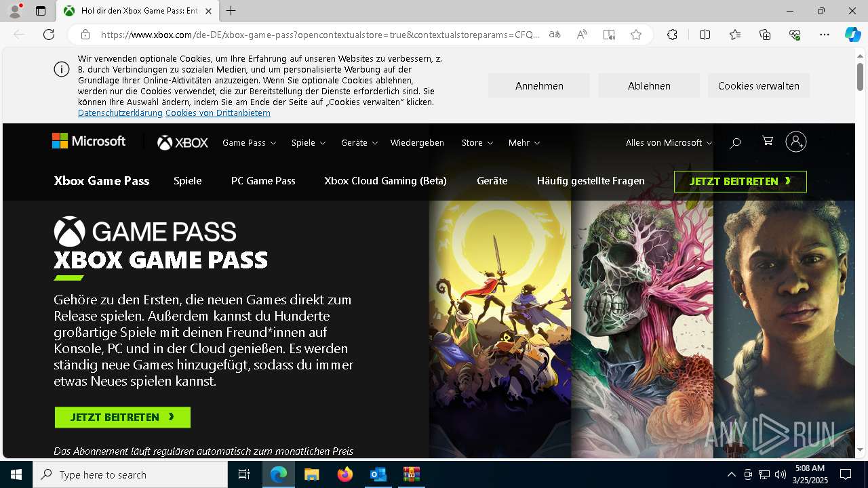Click the Microsoft logo

89,141
